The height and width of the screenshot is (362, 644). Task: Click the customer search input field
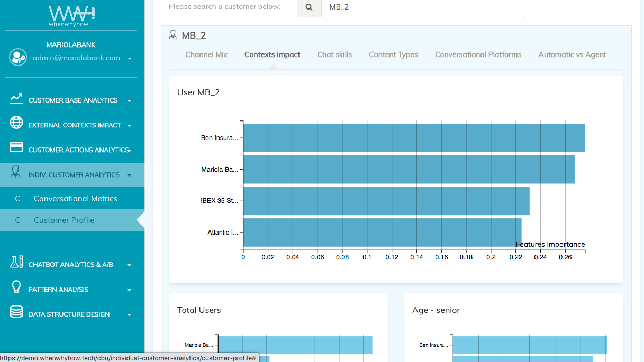click(x=422, y=7)
